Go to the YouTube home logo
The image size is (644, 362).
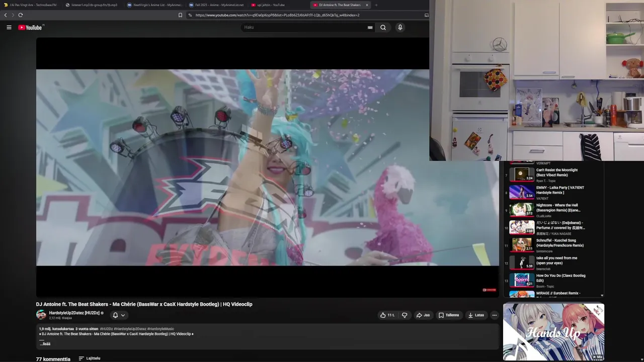click(30, 28)
